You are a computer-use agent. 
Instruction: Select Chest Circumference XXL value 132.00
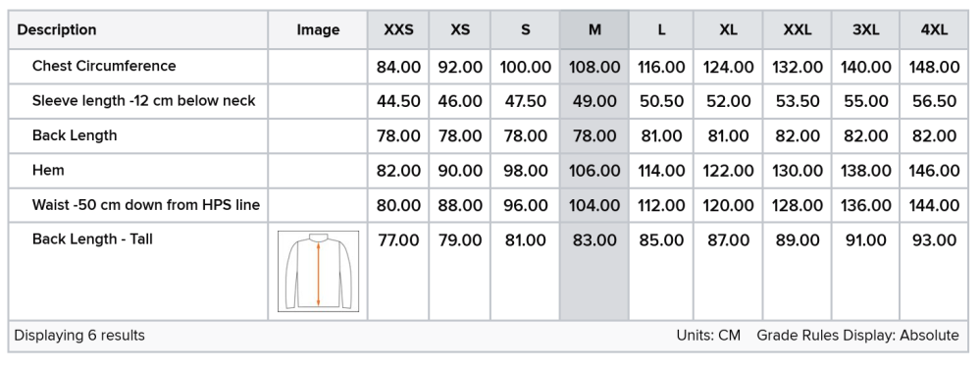tap(798, 67)
